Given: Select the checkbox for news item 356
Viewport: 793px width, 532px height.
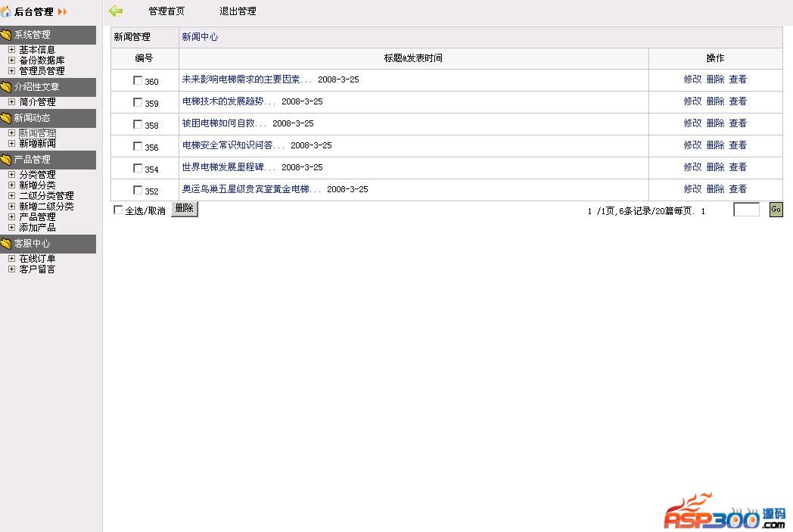Looking at the screenshot, I should point(138,146).
